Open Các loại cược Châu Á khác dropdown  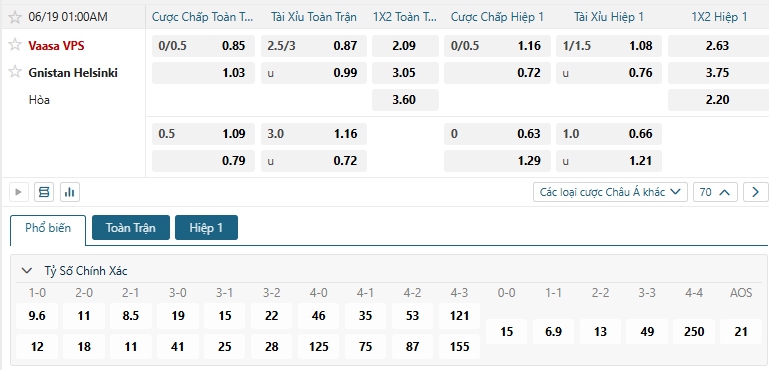coord(610,192)
